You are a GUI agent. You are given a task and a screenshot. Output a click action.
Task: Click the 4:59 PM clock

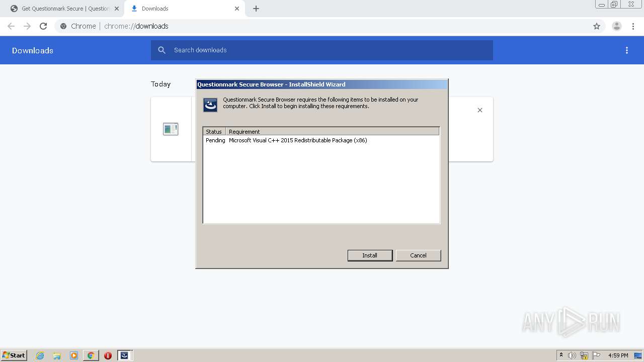coord(618,355)
